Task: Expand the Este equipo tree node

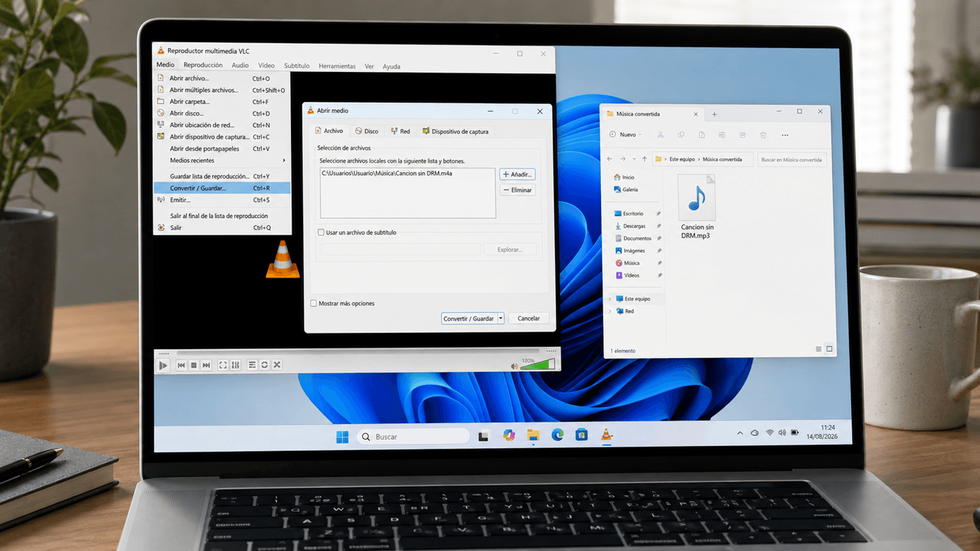Action: point(610,298)
